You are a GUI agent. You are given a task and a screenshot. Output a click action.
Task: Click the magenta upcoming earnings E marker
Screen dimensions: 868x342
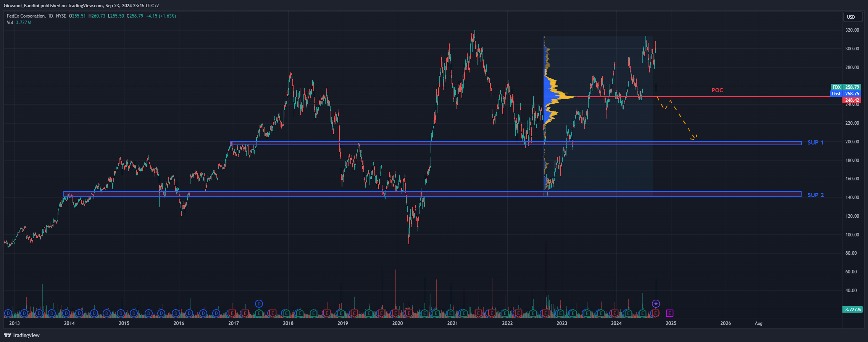[670, 313]
